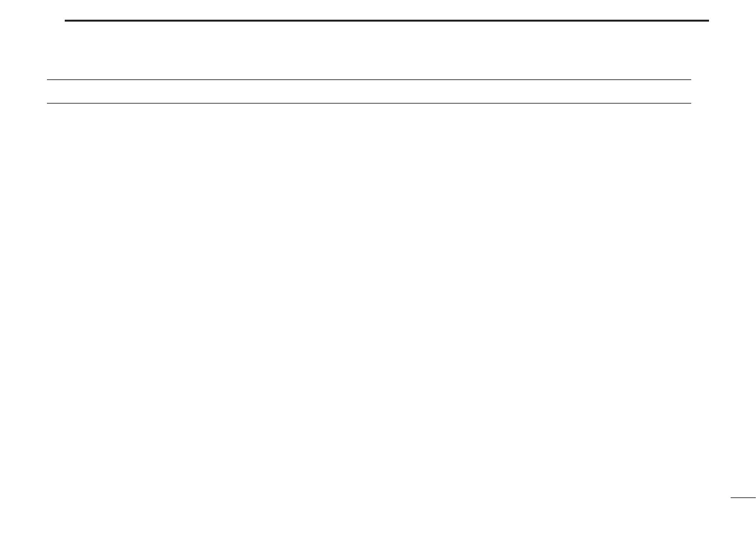Click the lower thin horizontal rule

(369, 103)
